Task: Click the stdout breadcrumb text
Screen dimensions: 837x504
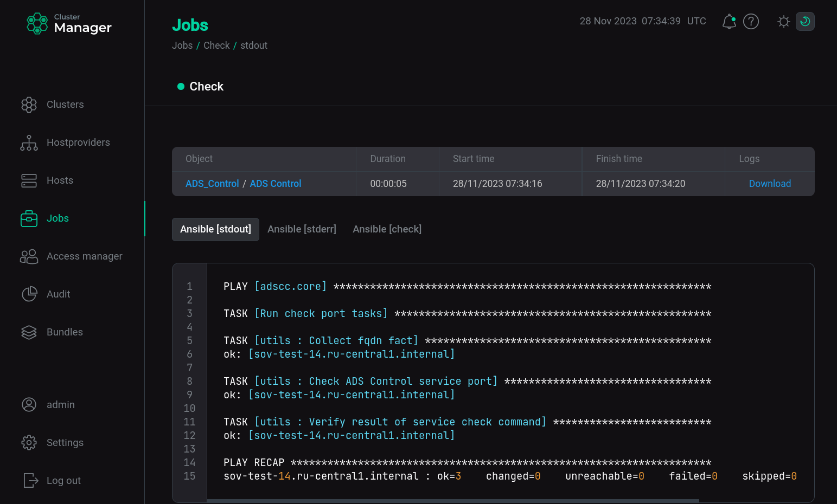Action: pos(254,46)
